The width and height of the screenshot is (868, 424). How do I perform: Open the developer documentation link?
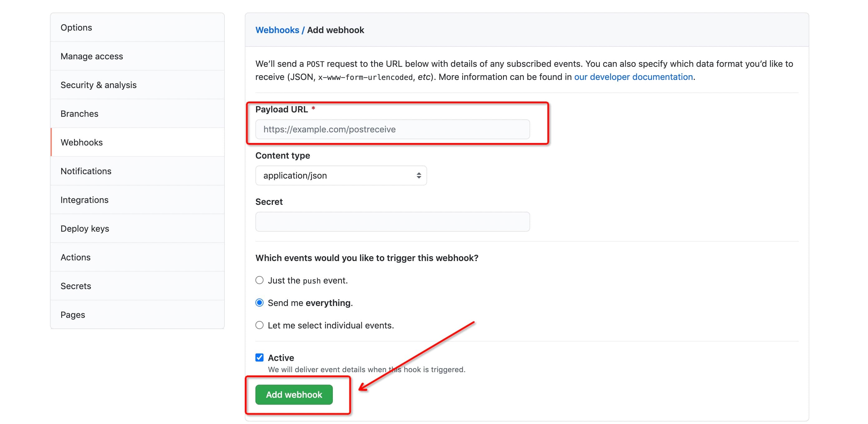[633, 77]
